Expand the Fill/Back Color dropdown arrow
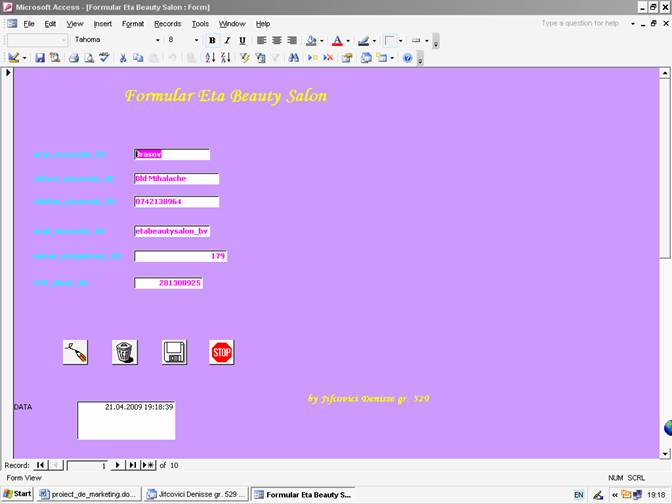The height and width of the screenshot is (504, 672). coord(321,40)
